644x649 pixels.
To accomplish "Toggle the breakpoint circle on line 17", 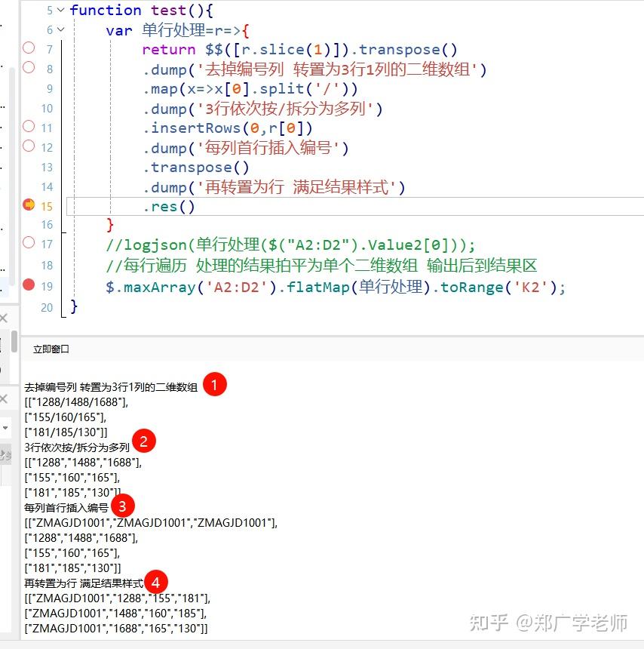I will click(29, 244).
